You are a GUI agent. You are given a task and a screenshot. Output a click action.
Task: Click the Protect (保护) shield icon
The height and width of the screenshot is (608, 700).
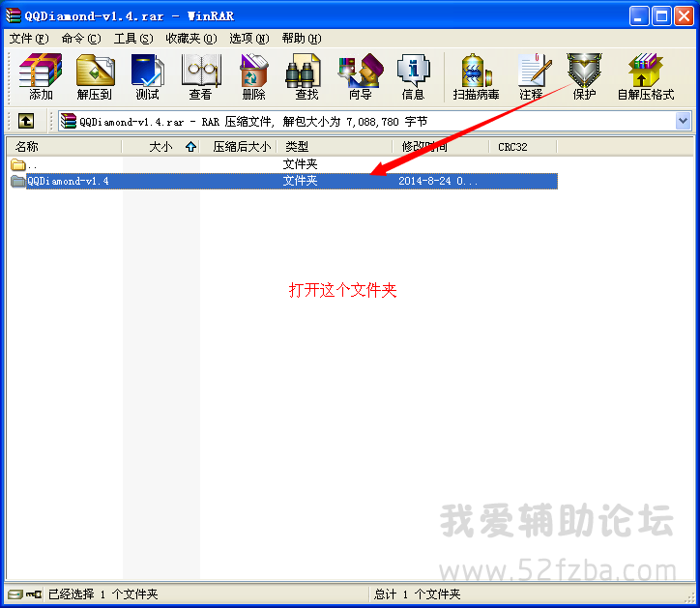584,76
